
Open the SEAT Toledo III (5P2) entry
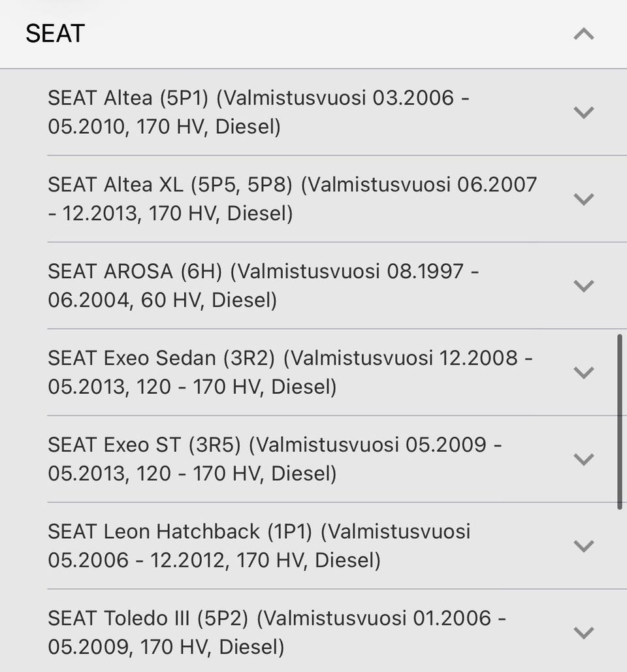pos(277,633)
